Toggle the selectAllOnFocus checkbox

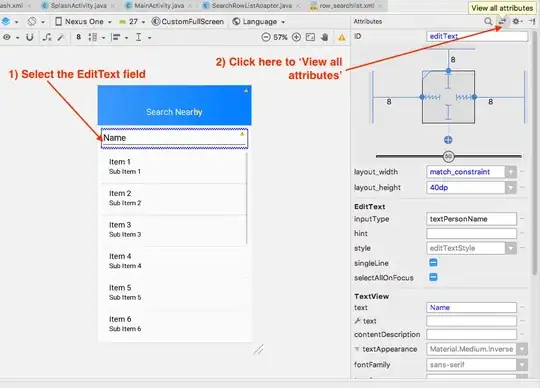(433, 277)
